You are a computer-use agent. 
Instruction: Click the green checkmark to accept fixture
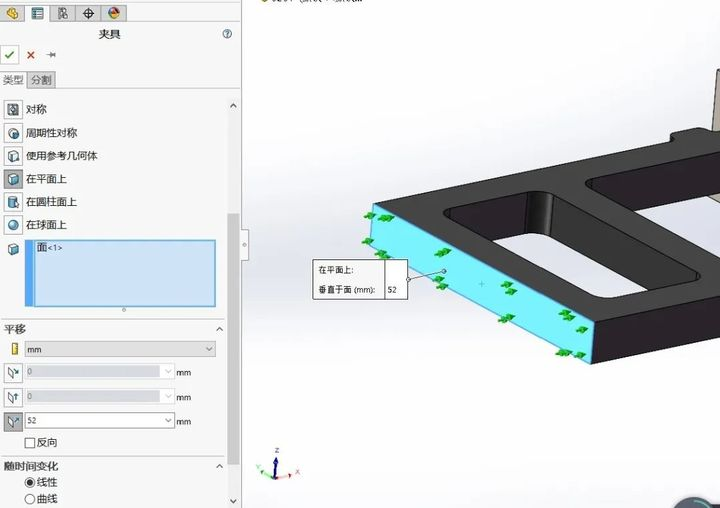click(10, 55)
